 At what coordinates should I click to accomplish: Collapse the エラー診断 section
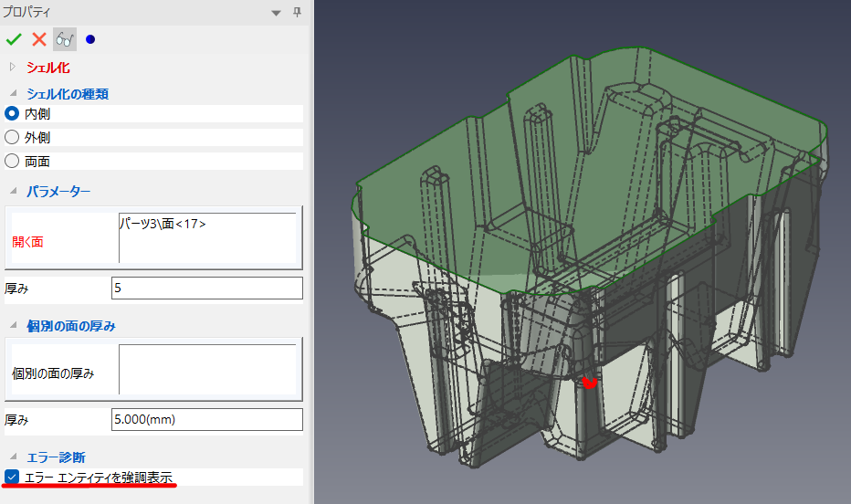(x=12, y=457)
